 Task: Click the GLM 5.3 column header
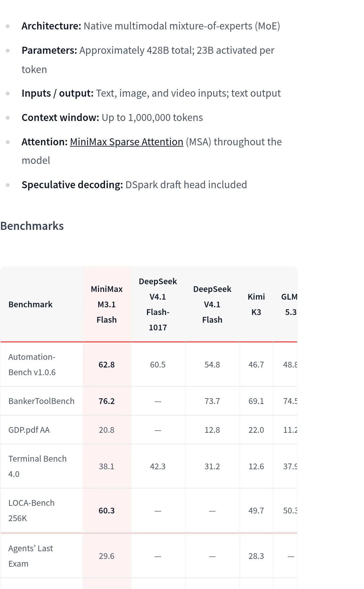289,304
